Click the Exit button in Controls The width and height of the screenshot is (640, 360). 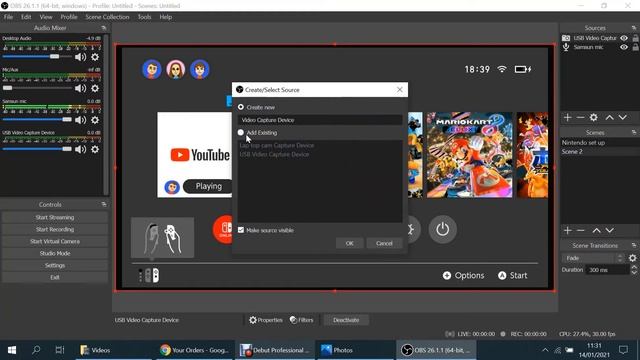pyautogui.click(x=55, y=277)
